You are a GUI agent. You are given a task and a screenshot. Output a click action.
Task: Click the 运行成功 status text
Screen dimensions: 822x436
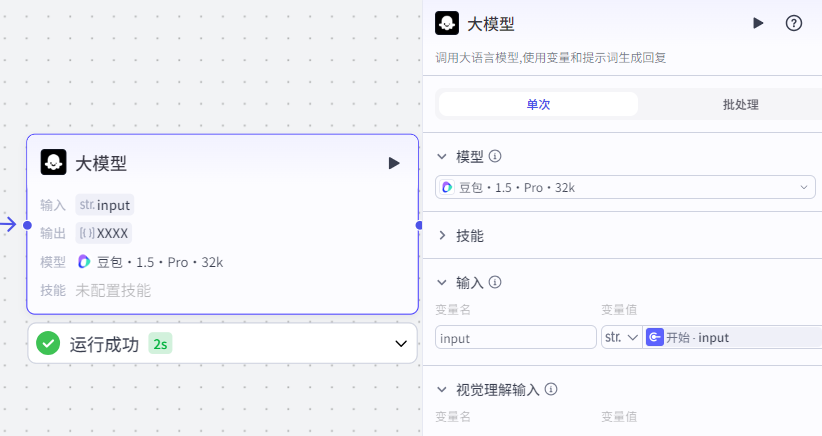tap(104, 344)
